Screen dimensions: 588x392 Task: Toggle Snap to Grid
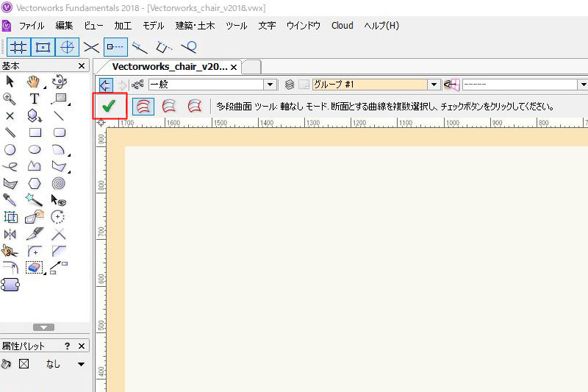pos(18,47)
